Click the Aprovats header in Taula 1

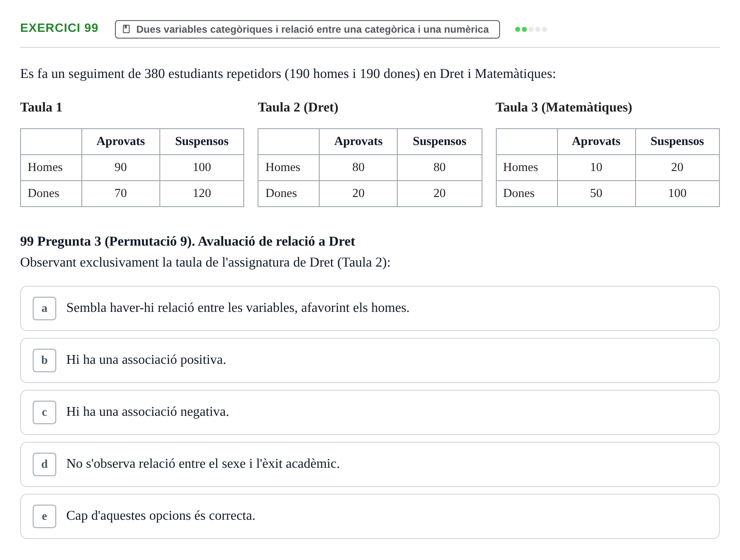coord(121,141)
